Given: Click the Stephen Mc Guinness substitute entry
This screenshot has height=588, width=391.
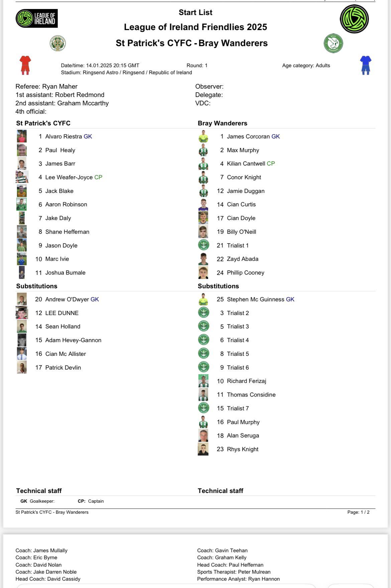Looking at the screenshot, I should tap(255, 299).
